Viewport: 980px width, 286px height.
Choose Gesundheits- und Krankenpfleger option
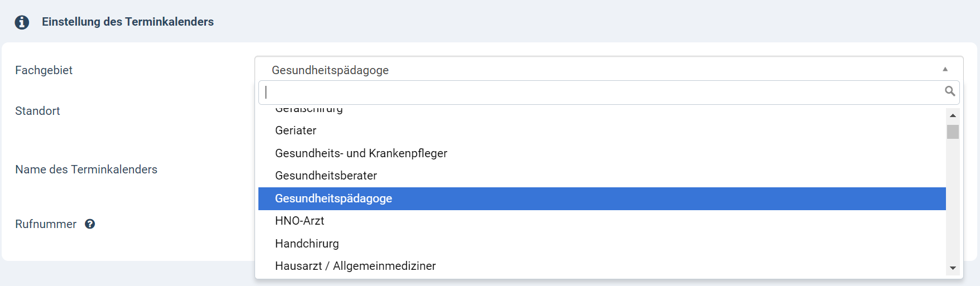(361, 153)
